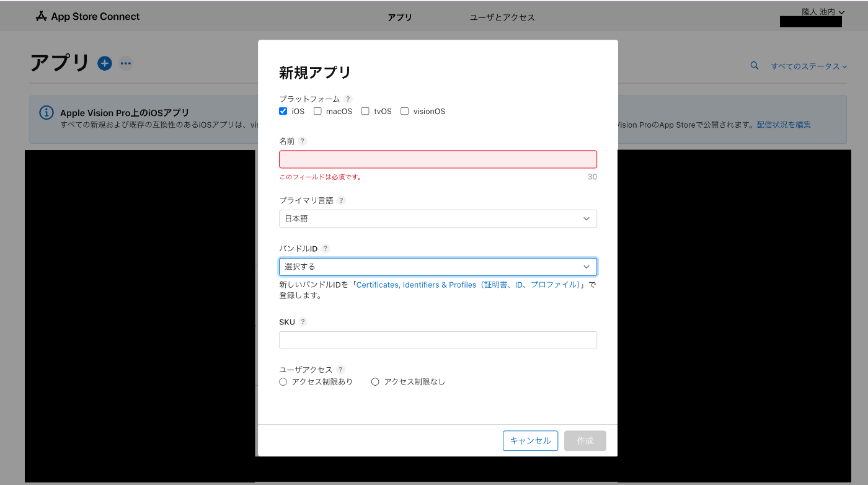Open the バンドルID 選択する dropdown
Image resolution: width=868 pixels, height=485 pixels.
(x=438, y=267)
